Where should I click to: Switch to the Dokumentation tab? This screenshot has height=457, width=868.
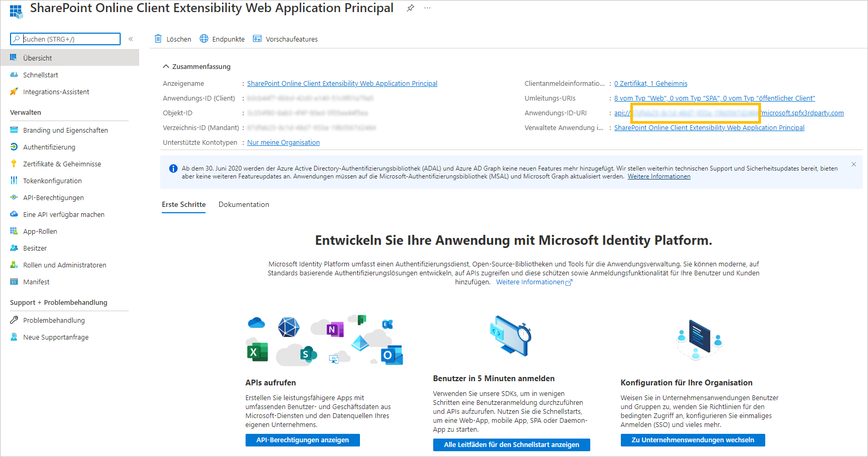click(244, 204)
